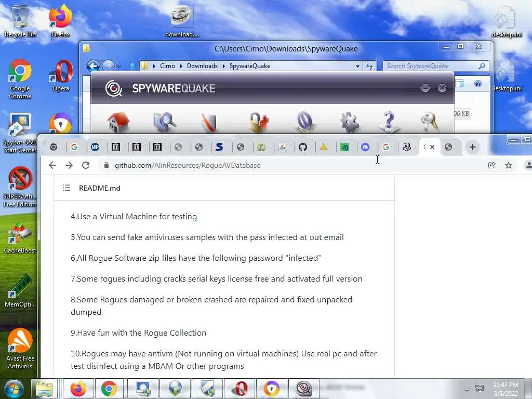Click Search SpywareQuake field in Explorer

[436, 66]
